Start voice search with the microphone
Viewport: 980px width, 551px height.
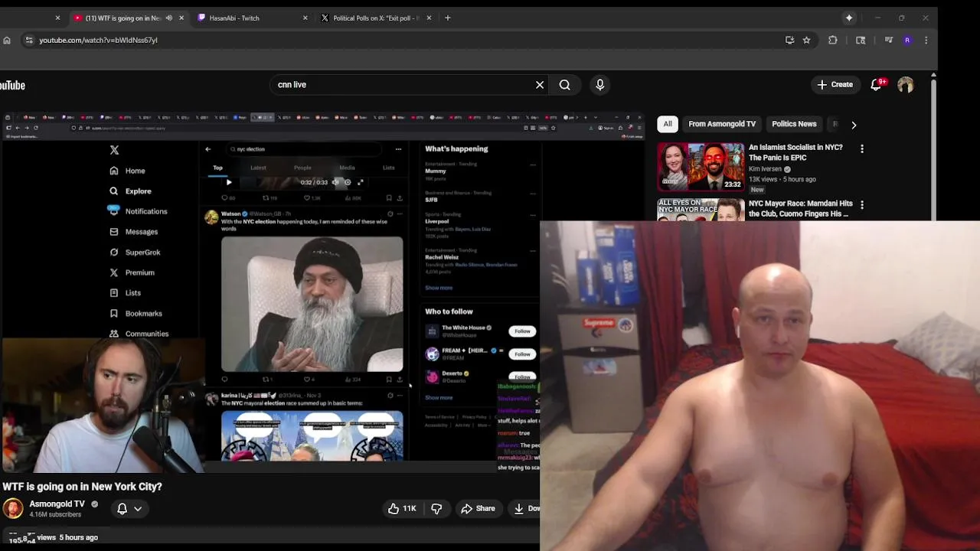[x=600, y=85]
